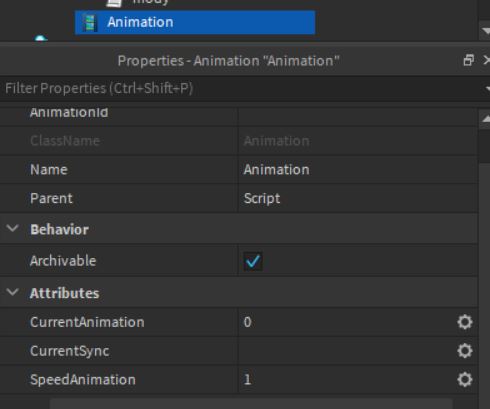Open the filter properties dropdown arrow

pos(487,89)
